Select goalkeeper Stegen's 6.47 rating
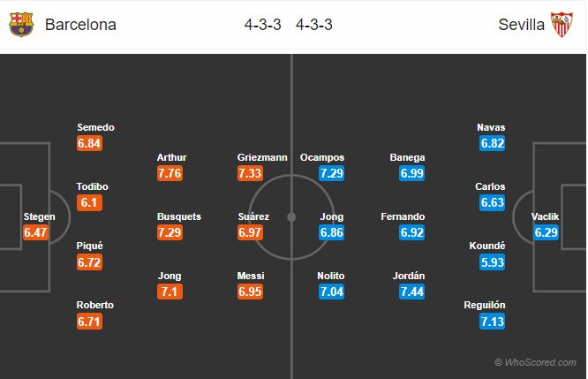 click(35, 232)
